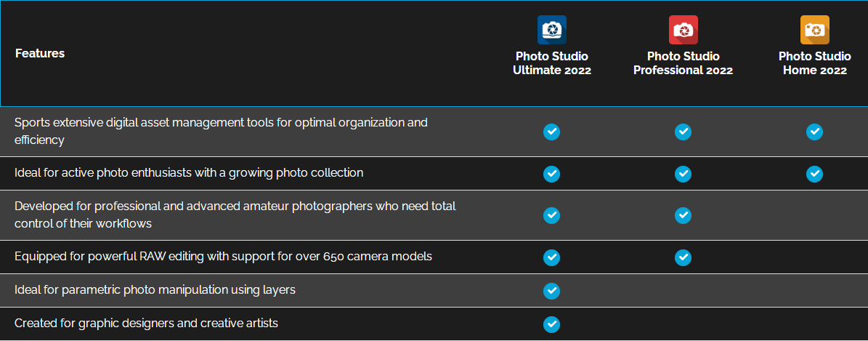Click the Features column header
This screenshot has width=868, height=341.
40,54
